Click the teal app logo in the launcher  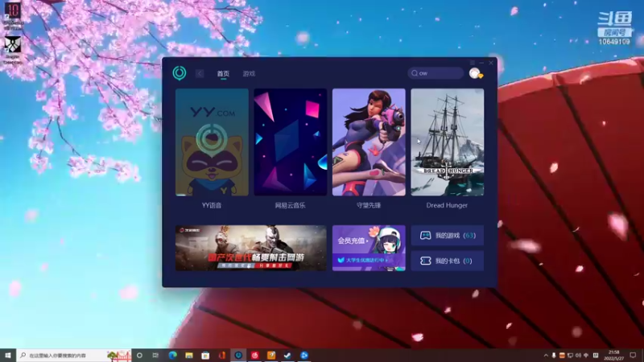click(x=179, y=73)
